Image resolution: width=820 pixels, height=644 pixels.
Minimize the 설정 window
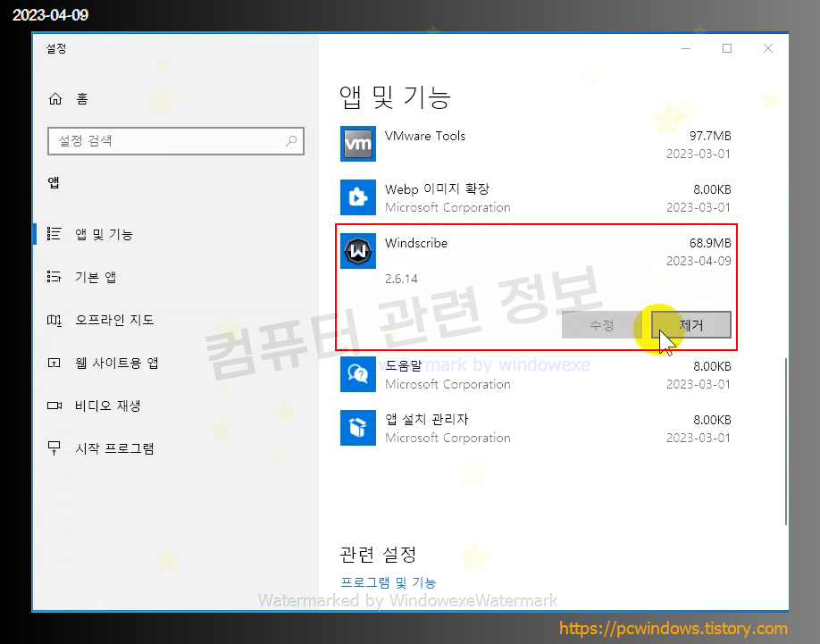coord(686,48)
